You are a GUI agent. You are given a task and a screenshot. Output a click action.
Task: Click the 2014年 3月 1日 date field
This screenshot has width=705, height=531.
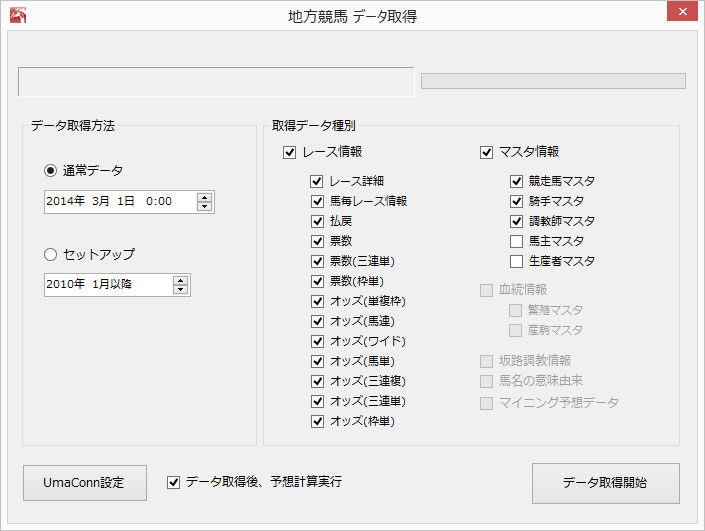tap(120, 202)
